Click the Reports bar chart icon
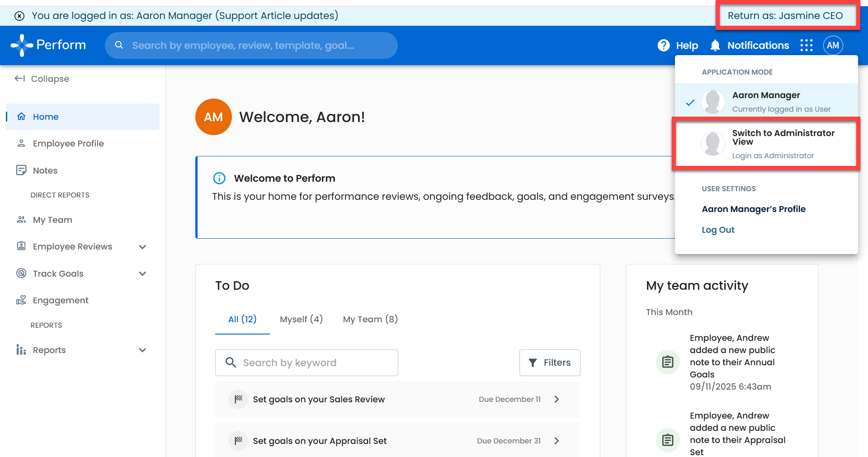Image resolution: width=868 pixels, height=457 pixels. [21, 350]
